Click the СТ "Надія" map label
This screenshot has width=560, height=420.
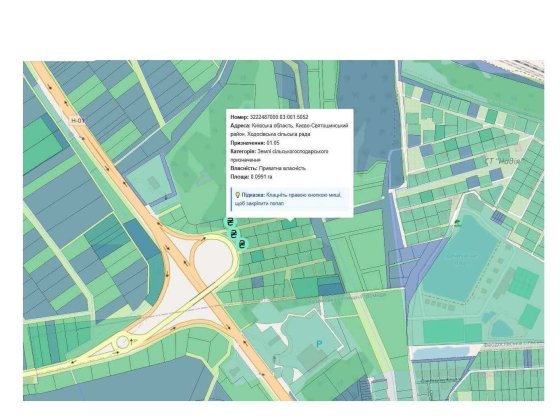(x=502, y=161)
